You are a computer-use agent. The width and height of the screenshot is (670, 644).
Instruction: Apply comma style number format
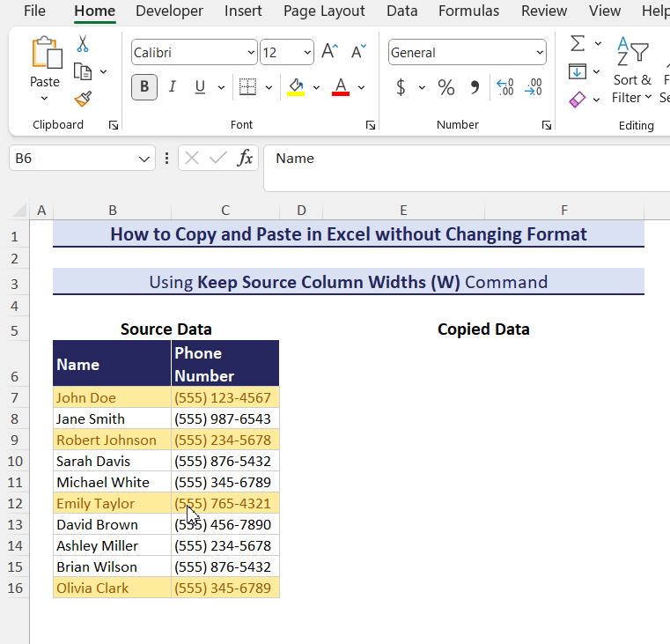[475, 87]
